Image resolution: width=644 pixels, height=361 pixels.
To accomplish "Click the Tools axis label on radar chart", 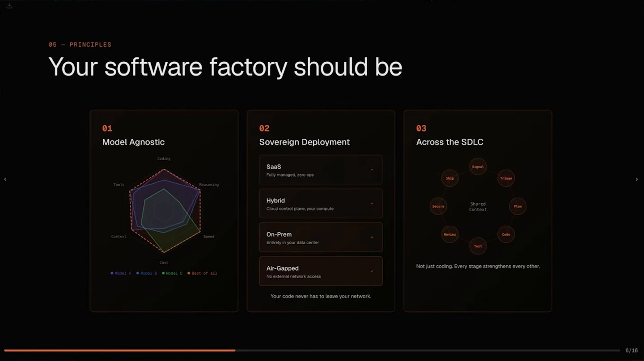I will coord(119,185).
